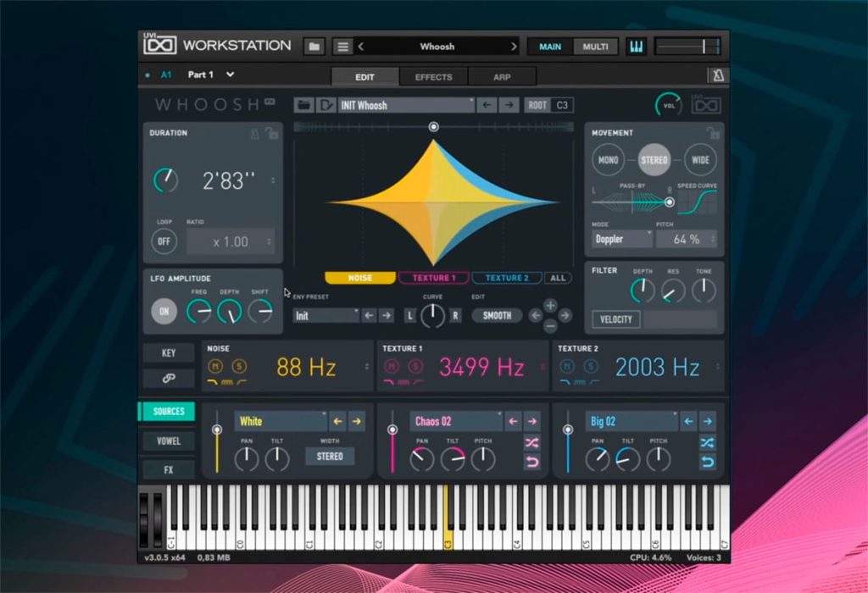
Task: Click the blue undo icon for Texture 2
Action: tap(708, 462)
